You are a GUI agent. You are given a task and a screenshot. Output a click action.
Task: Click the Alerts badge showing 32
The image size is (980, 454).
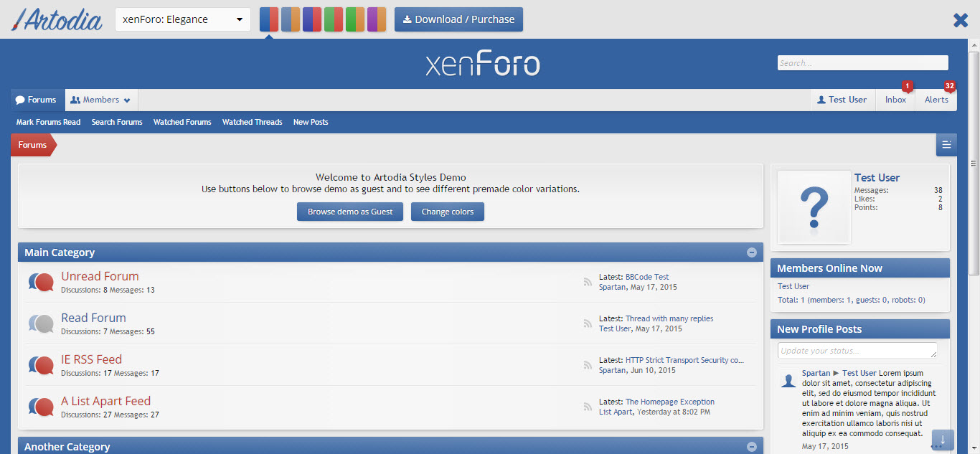click(x=950, y=87)
